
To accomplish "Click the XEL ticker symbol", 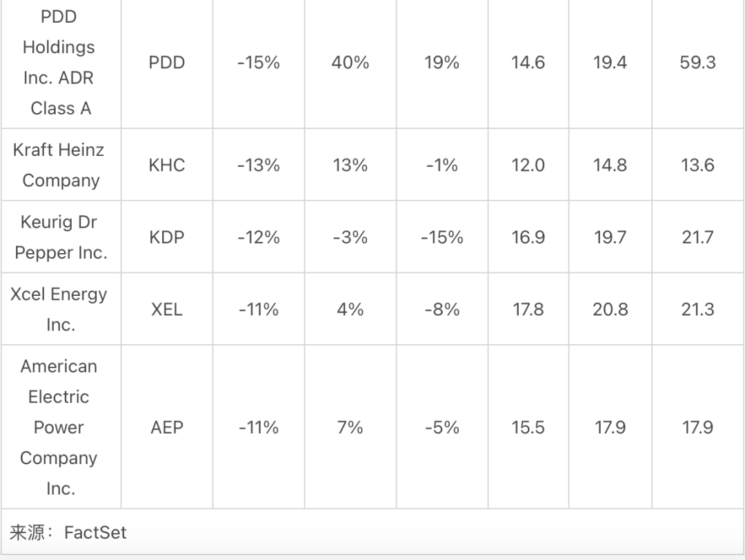I will point(167,310).
